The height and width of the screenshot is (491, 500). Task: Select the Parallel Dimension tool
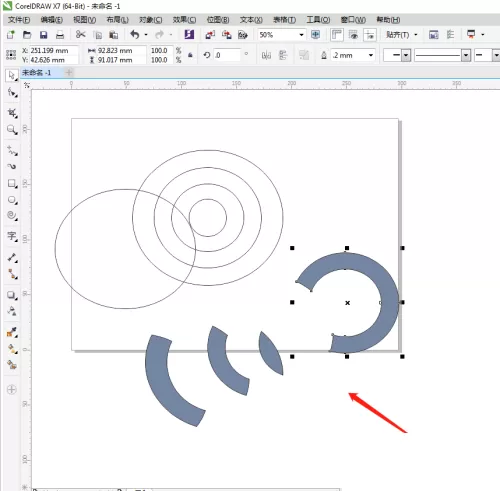[x=12, y=258]
